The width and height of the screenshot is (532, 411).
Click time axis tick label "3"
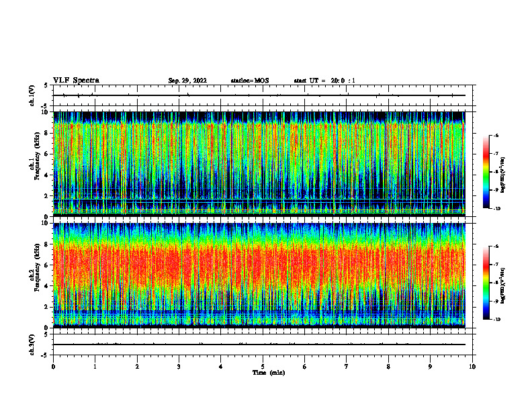179,367
